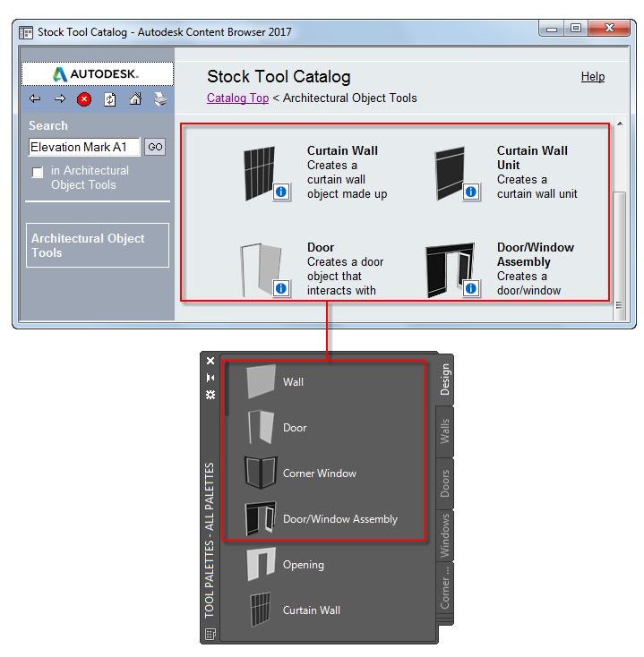Open Architectural Object Tools category box
The width and height of the screenshot is (644, 657).
98,245
